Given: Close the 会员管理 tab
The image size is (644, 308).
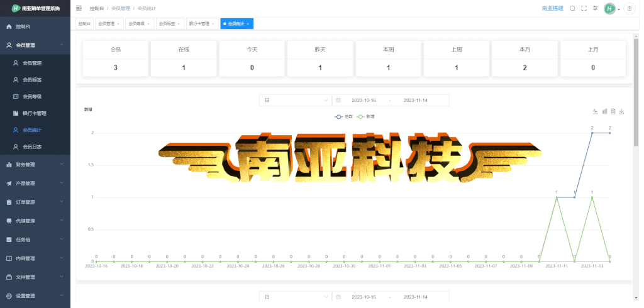Looking at the screenshot, I should (118, 24).
